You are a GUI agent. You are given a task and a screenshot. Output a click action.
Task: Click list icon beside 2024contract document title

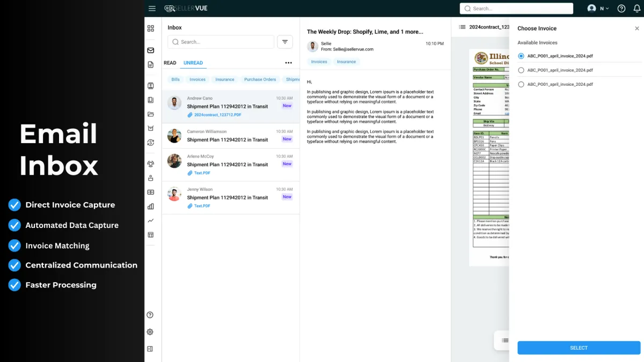462,27
